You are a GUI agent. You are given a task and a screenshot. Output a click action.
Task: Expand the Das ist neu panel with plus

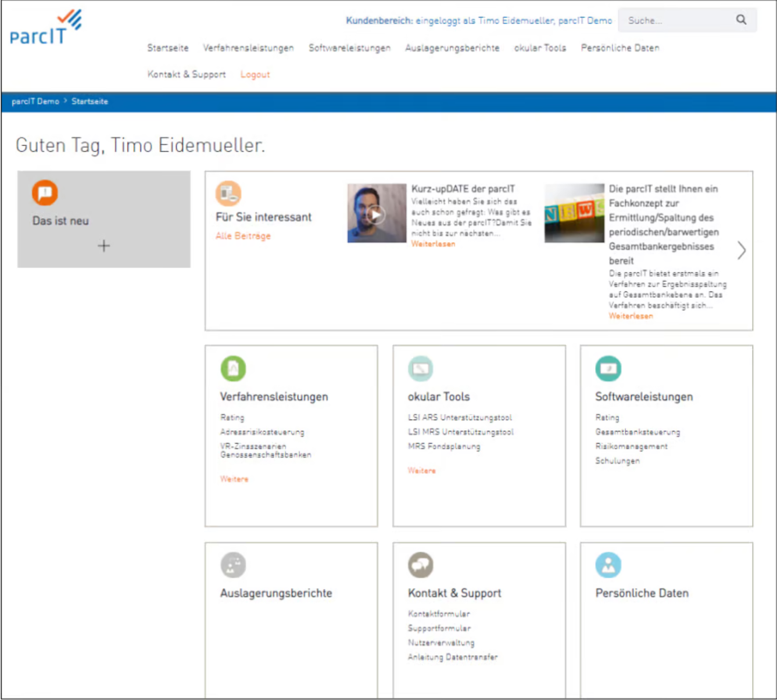click(x=103, y=246)
